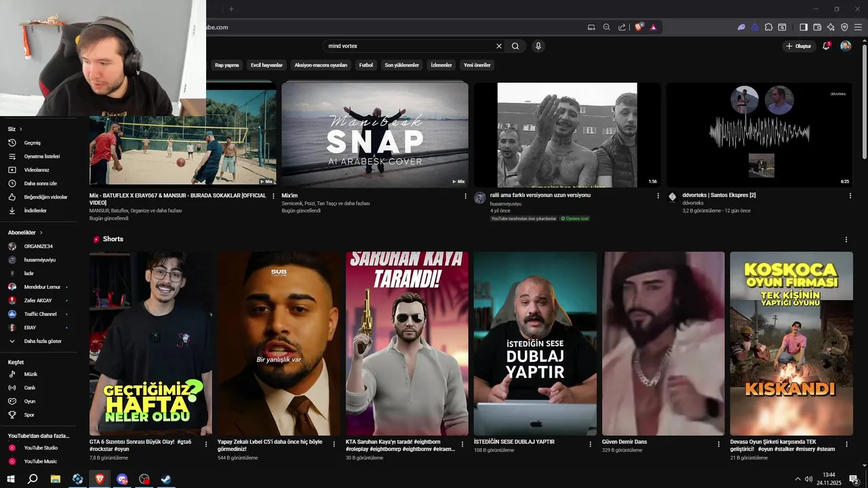
Task: Expand the Siz section chevron
Action: [x=21, y=129]
